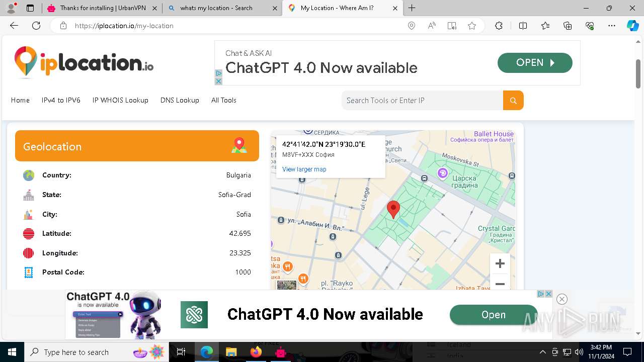Click the browser Back arrow

pos(14,26)
